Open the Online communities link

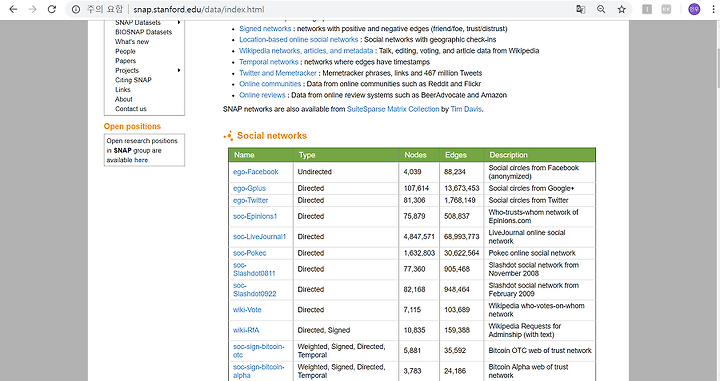pos(270,84)
